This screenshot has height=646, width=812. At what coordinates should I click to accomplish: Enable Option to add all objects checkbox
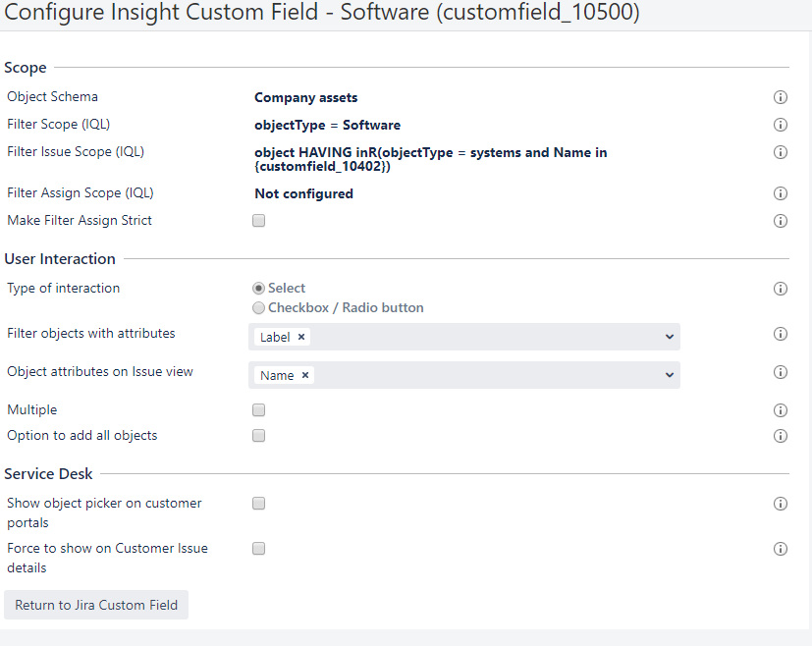pyautogui.click(x=258, y=435)
